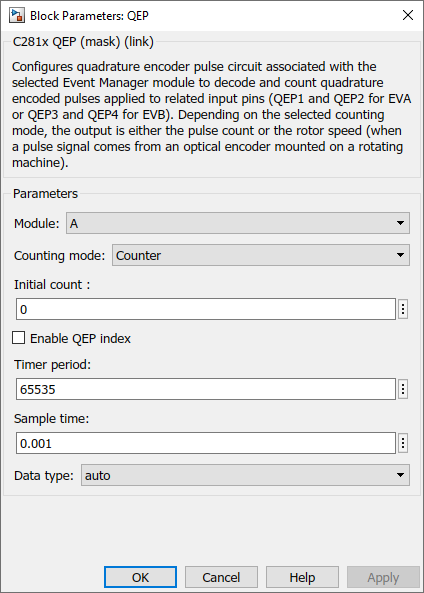This screenshot has height=593, width=424.
Task: Open Help for the QEP block
Action: click(x=302, y=577)
